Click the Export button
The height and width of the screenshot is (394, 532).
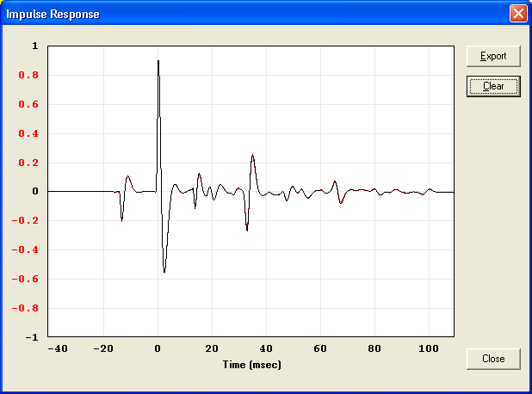point(493,56)
